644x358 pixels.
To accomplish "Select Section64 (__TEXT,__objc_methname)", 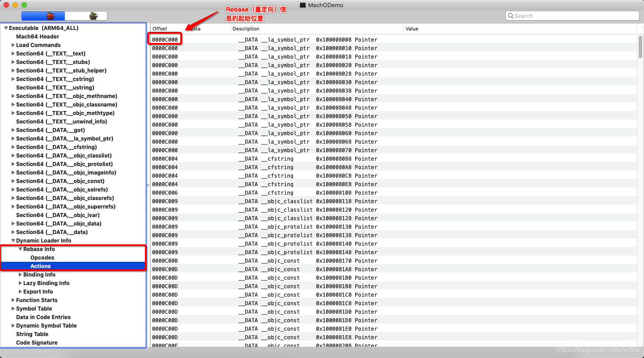I will click(67, 96).
